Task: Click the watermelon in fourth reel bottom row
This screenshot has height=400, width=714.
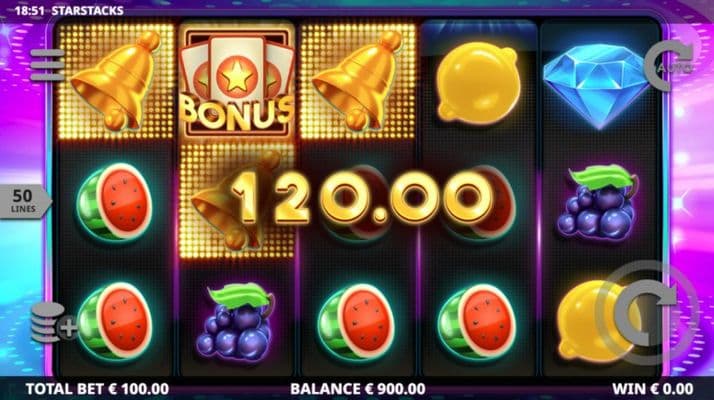Action: (477, 322)
